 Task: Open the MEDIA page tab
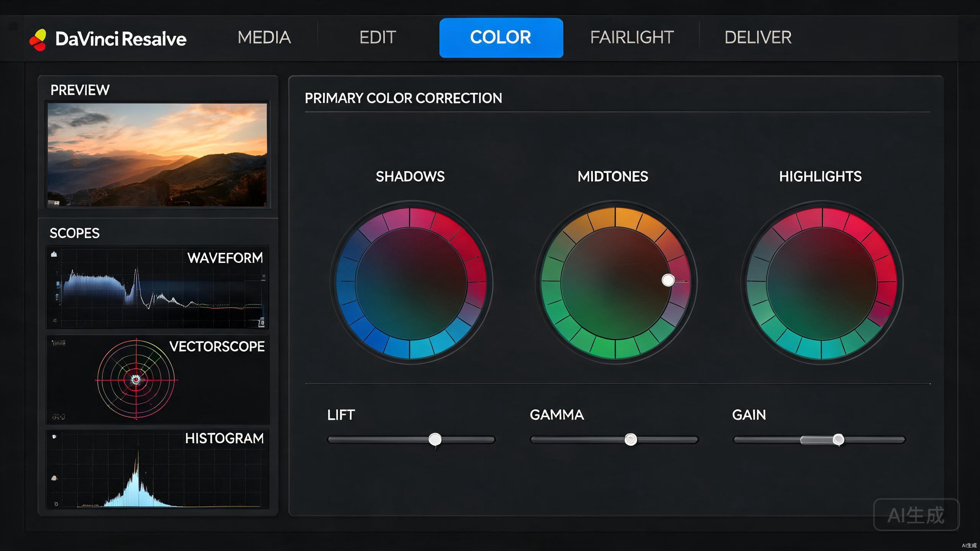pos(264,37)
